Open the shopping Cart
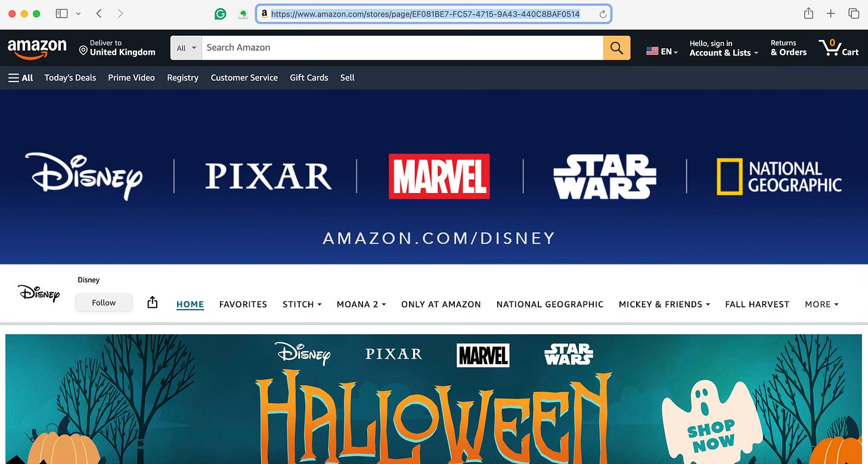868x464 pixels. pos(839,48)
